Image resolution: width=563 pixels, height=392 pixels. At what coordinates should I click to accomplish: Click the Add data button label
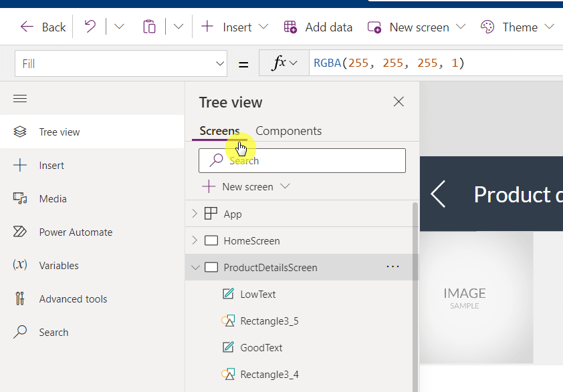coord(328,27)
